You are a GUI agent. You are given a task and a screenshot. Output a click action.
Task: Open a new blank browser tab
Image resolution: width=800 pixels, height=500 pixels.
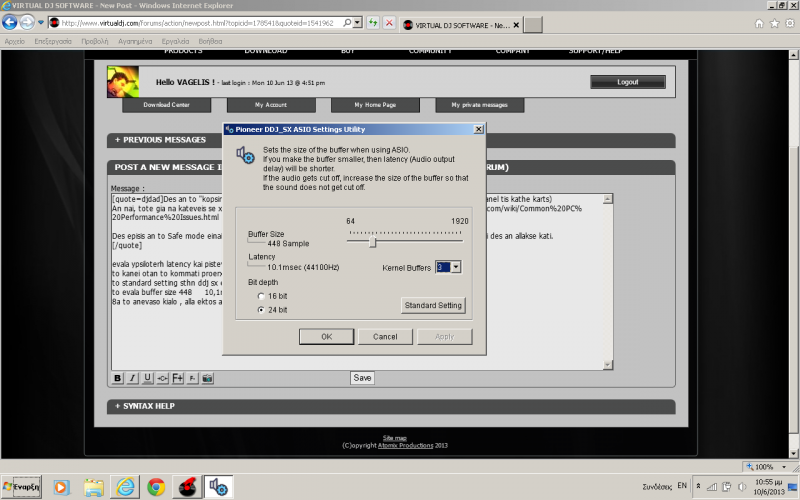533,25
